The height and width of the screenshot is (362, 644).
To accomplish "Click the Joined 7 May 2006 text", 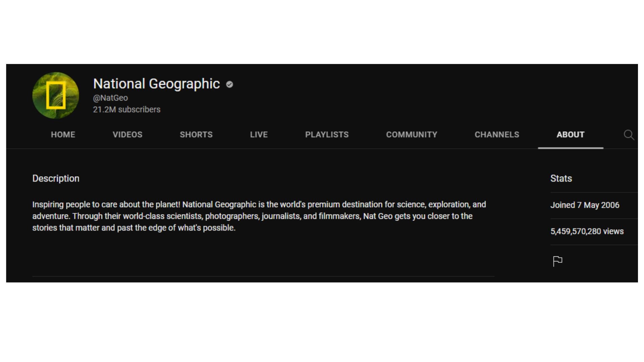I will click(585, 205).
